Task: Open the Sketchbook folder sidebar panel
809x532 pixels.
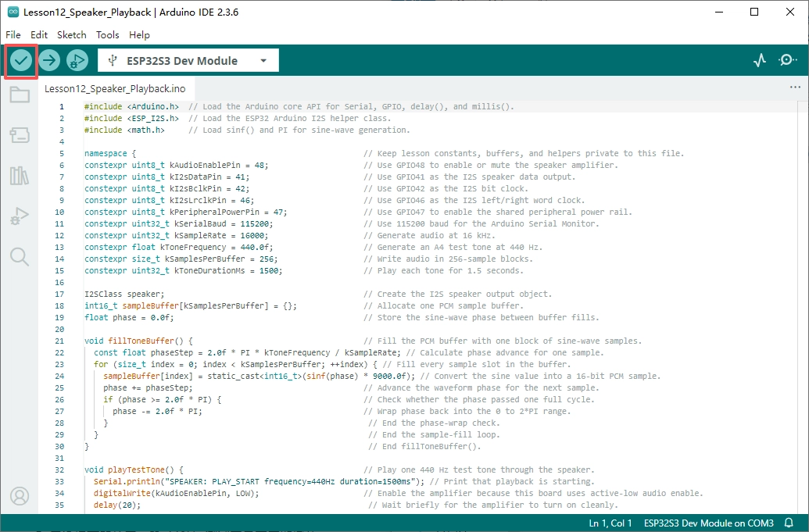Action: click(x=20, y=95)
